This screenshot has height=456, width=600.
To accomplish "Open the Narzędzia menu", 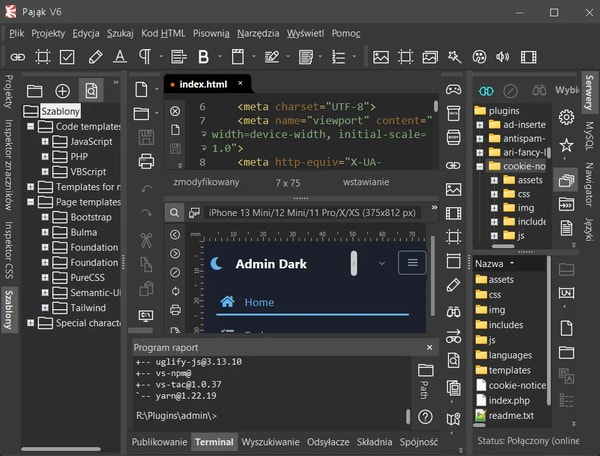I will pyautogui.click(x=258, y=33).
